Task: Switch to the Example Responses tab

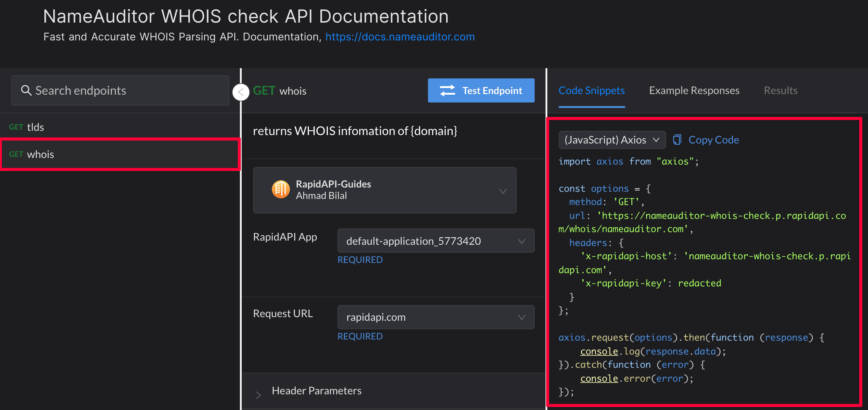Action: pos(694,90)
